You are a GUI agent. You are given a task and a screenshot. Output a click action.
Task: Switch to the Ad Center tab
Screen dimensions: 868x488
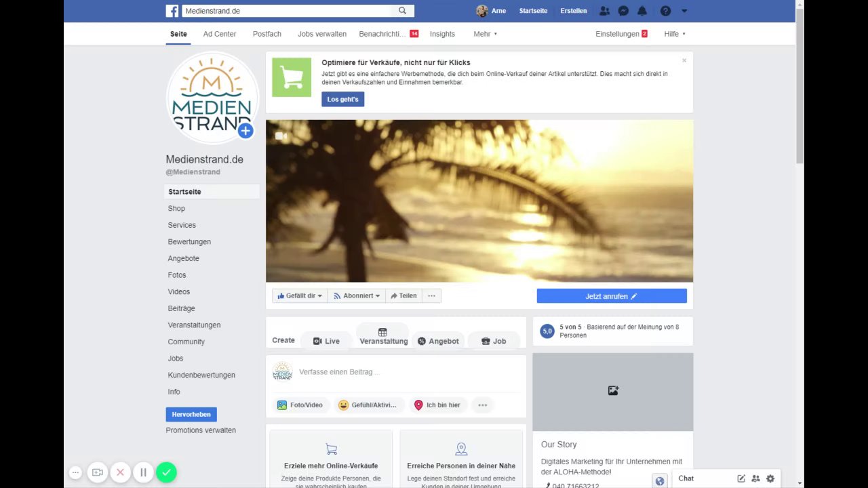pyautogui.click(x=220, y=34)
